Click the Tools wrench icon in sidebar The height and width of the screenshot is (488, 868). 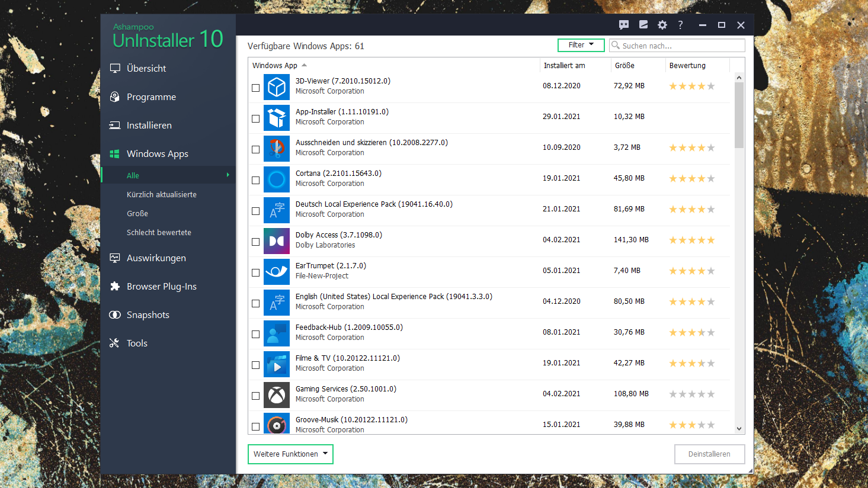(115, 343)
